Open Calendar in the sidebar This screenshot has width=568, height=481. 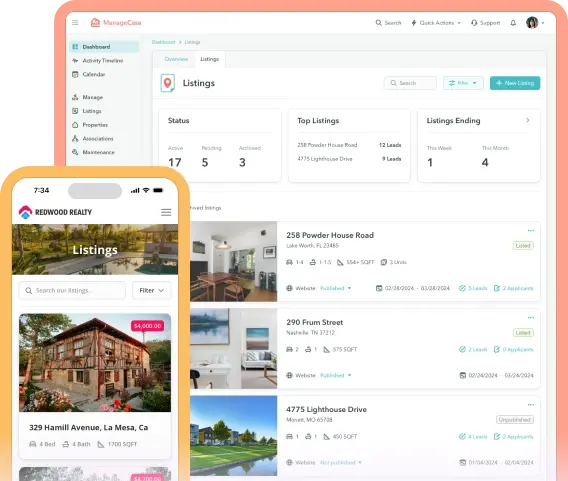tap(89, 74)
